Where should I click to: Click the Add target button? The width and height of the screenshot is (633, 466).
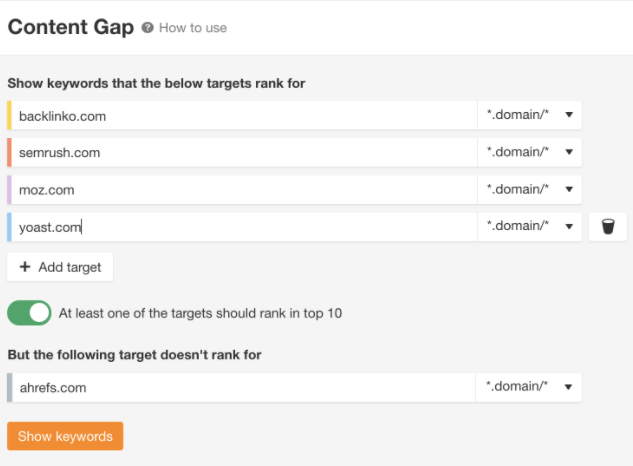pos(60,267)
